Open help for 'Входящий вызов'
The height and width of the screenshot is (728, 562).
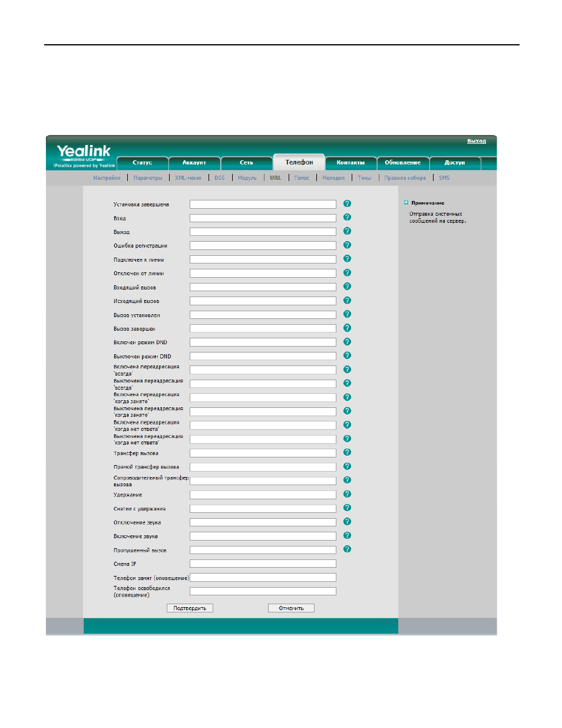tap(347, 286)
